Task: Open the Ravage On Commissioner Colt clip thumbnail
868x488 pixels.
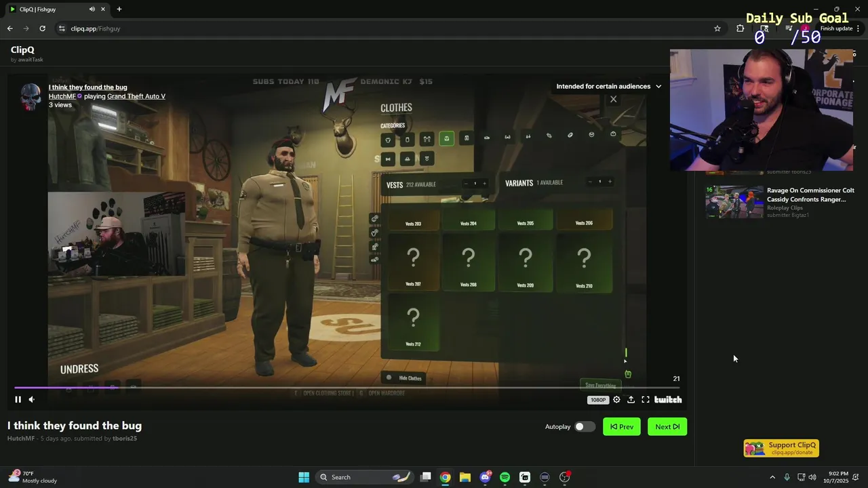Action: pyautogui.click(x=734, y=202)
